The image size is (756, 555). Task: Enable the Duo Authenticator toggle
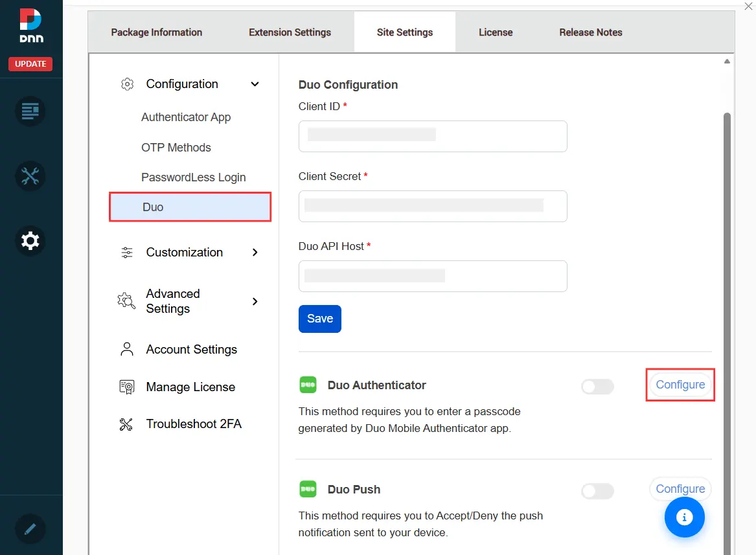click(597, 386)
